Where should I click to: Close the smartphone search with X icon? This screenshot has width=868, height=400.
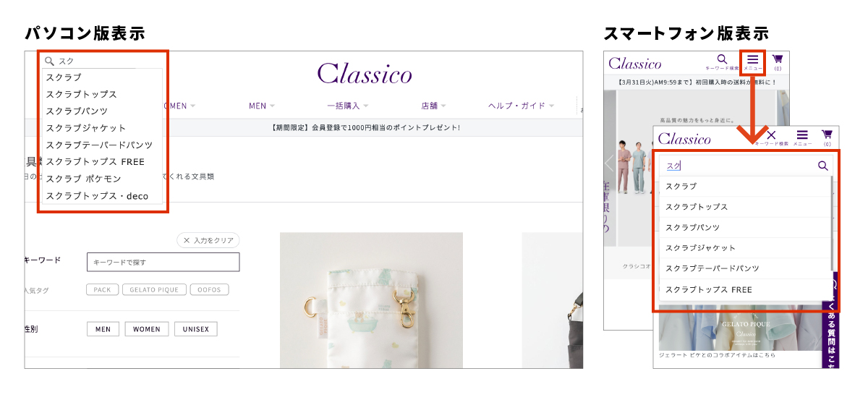(771, 135)
